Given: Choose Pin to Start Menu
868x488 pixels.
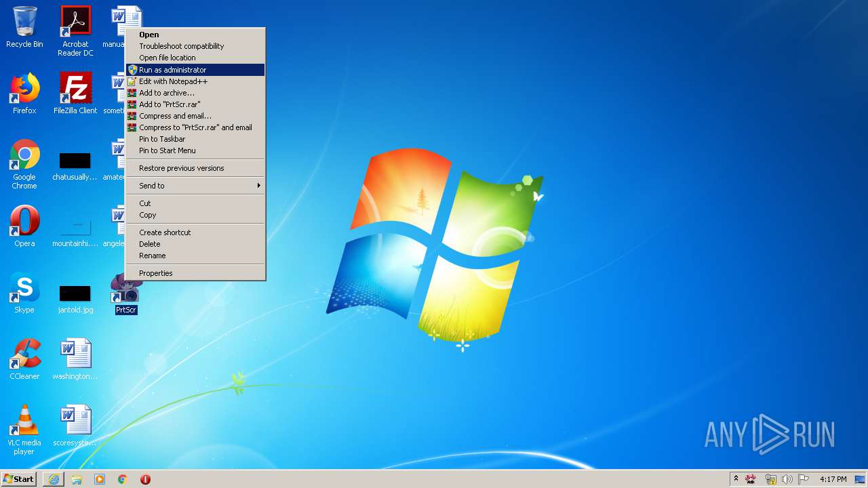Looking at the screenshot, I should pyautogui.click(x=195, y=150).
